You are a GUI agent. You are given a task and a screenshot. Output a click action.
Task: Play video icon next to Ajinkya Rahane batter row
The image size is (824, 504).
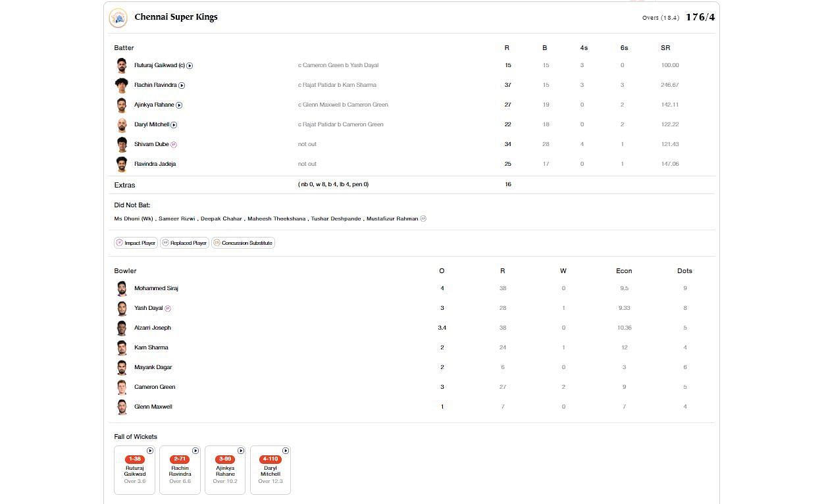click(x=179, y=105)
